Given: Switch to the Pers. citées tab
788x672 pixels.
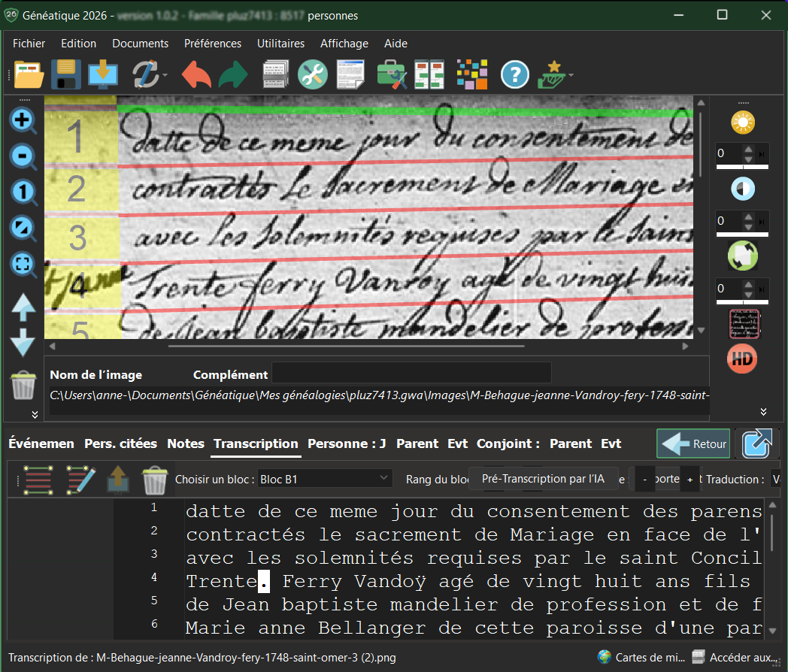Looking at the screenshot, I should [x=120, y=443].
